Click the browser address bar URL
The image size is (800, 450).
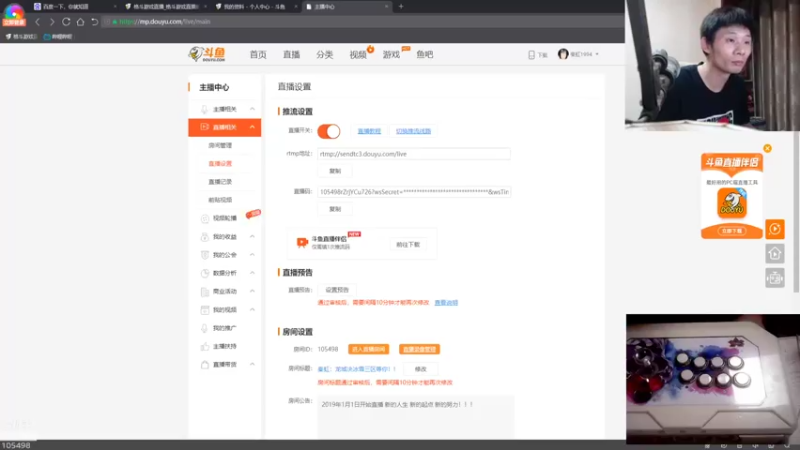pyautogui.click(x=165, y=22)
